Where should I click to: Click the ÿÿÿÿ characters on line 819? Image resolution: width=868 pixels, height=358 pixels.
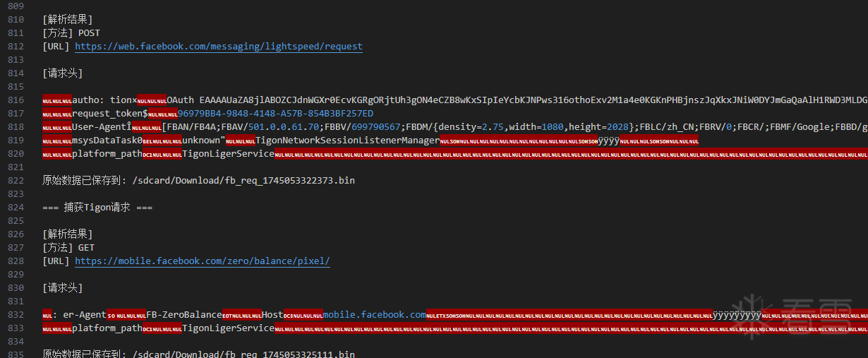click(609, 141)
